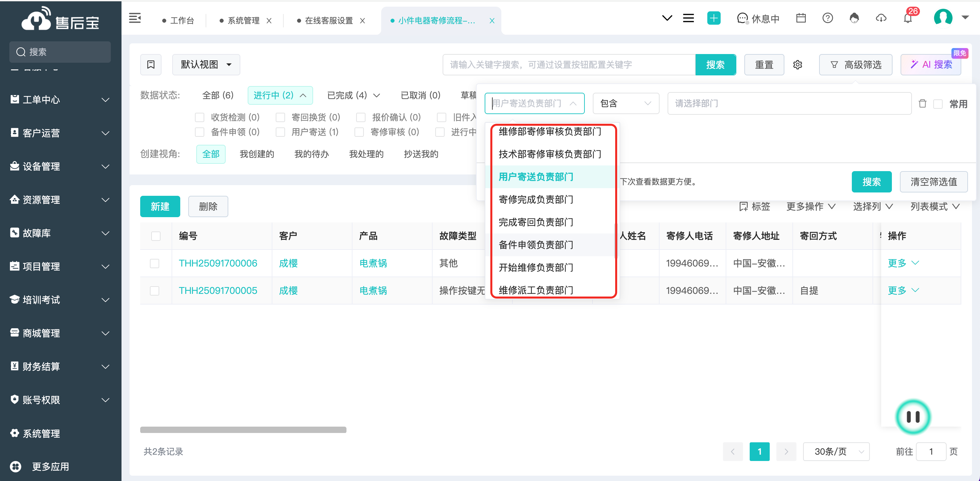Open search settings gear icon
The image size is (980, 481).
(797, 65)
